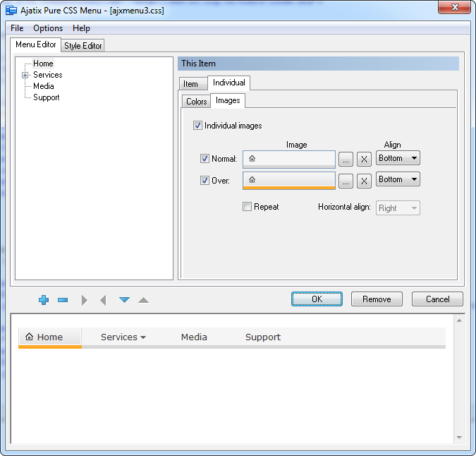
Task: Select Media in the menu tree
Action: pyautogui.click(x=44, y=86)
